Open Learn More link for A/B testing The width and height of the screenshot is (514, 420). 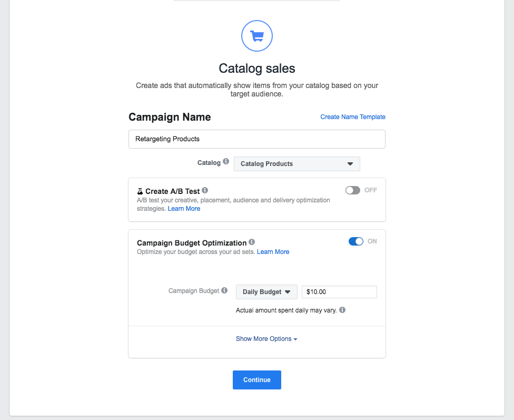184,209
